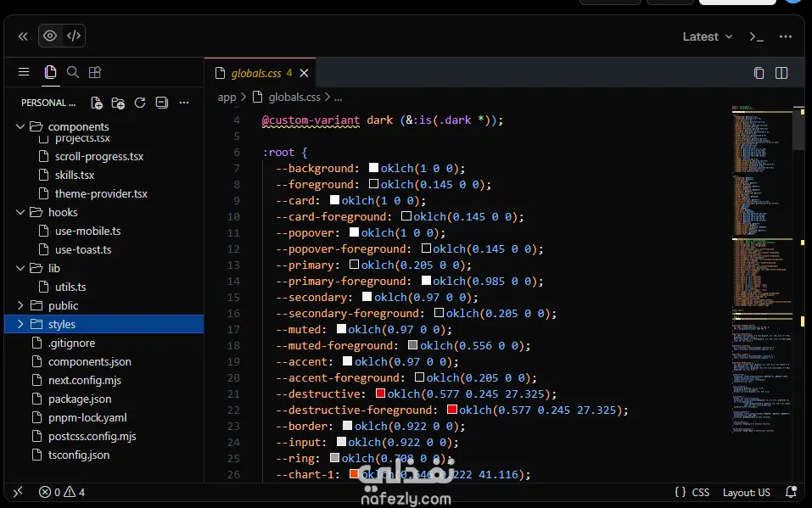Image resolution: width=812 pixels, height=508 pixels.
Task: Open top-right more options ellipsis
Action: point(786,36)
